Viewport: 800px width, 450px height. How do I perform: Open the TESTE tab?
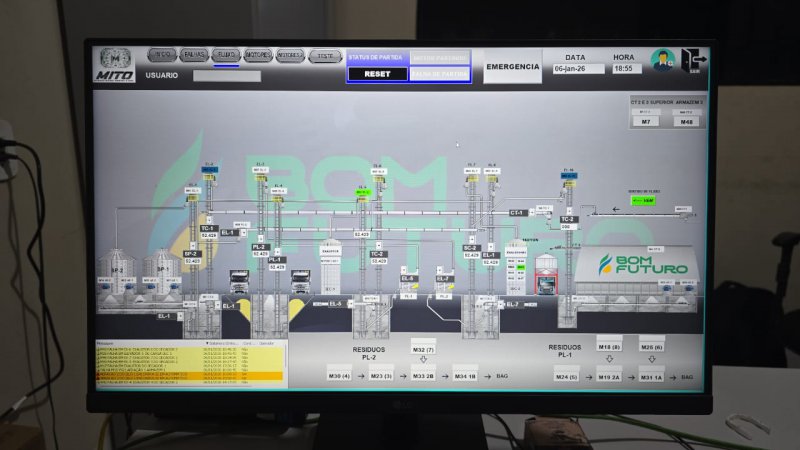(325, 56)
